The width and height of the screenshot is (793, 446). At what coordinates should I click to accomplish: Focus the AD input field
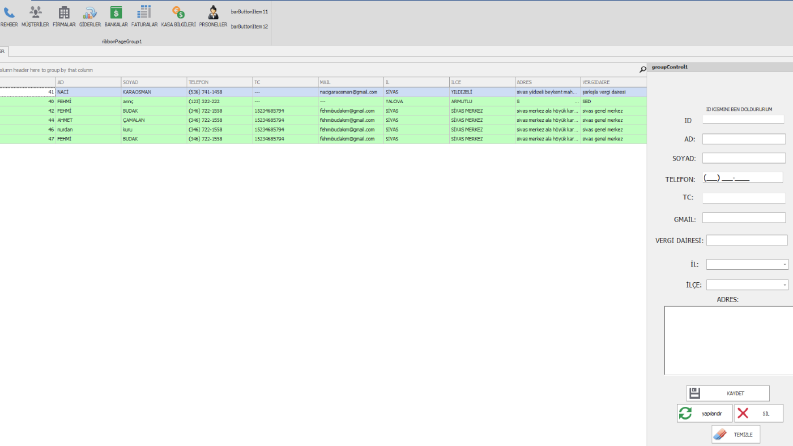pos(743,139)
